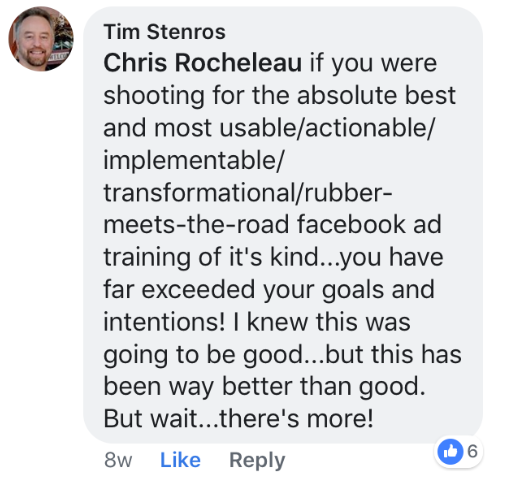The width and height of the screenshot is (507, 479).
Task: Open the tagged Chris Rocheleau profile link
Action: [x=202, y=63]
